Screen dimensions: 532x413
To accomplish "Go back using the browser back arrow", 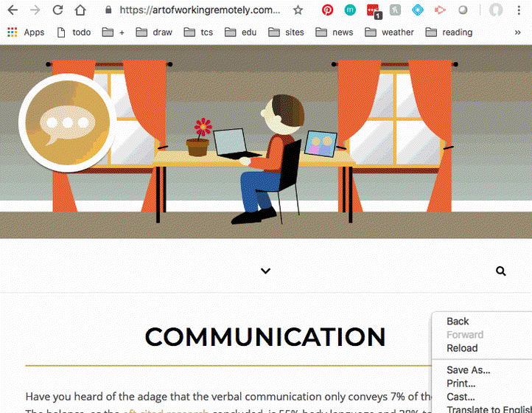I will 13,10.
